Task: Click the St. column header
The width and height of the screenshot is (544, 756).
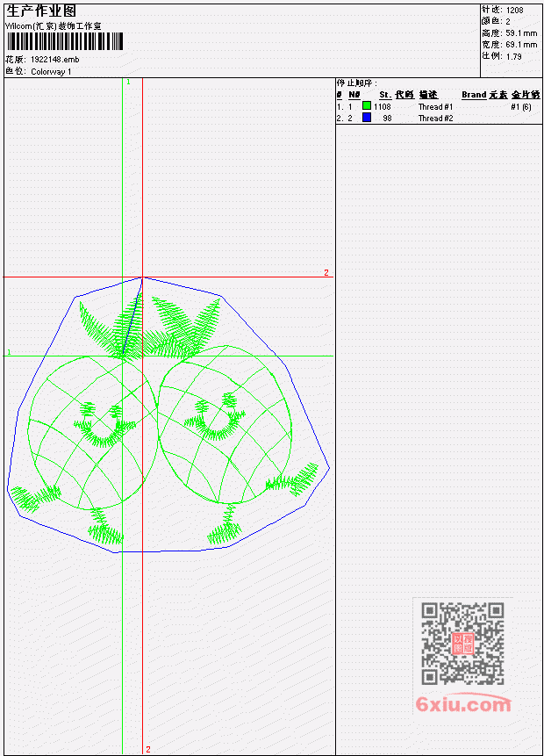Action: 385,95
